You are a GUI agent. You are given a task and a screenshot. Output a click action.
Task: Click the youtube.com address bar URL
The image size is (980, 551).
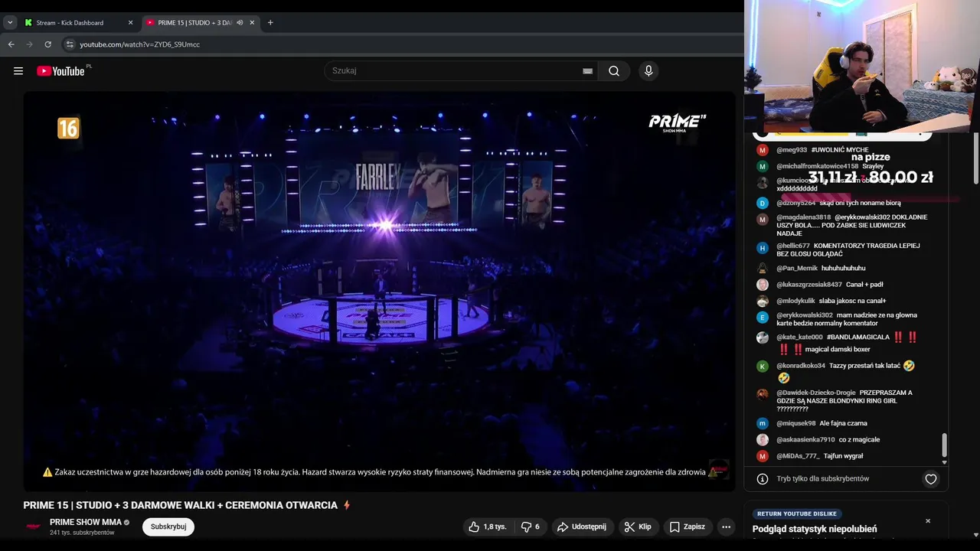(139, 44)
